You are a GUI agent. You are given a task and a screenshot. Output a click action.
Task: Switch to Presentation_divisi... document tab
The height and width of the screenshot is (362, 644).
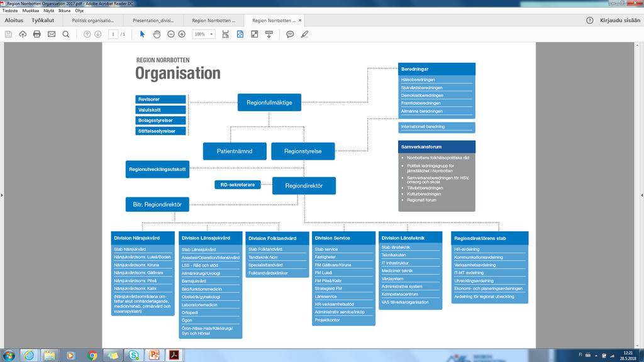click(153, 20)
